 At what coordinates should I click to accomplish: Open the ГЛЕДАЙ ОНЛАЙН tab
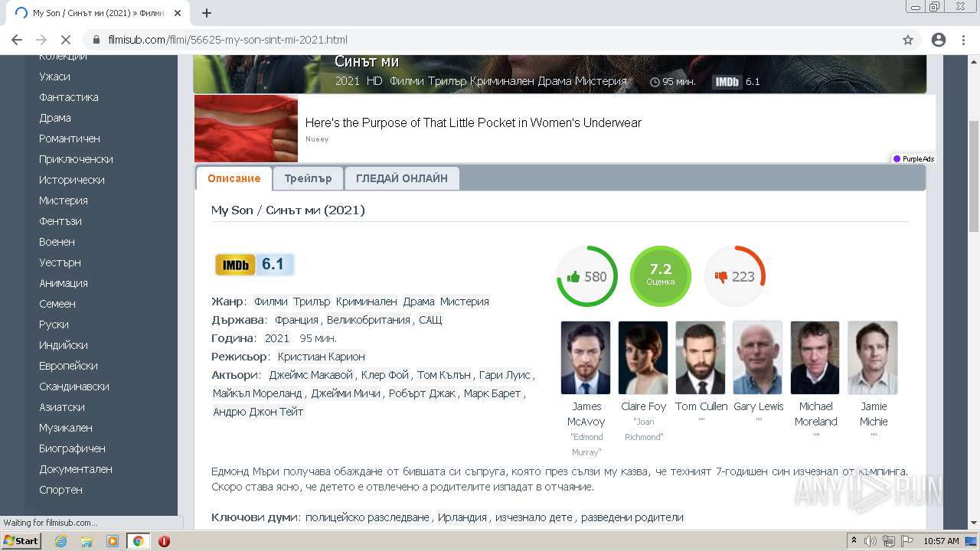pyautogui.click(x=402, y=178)
